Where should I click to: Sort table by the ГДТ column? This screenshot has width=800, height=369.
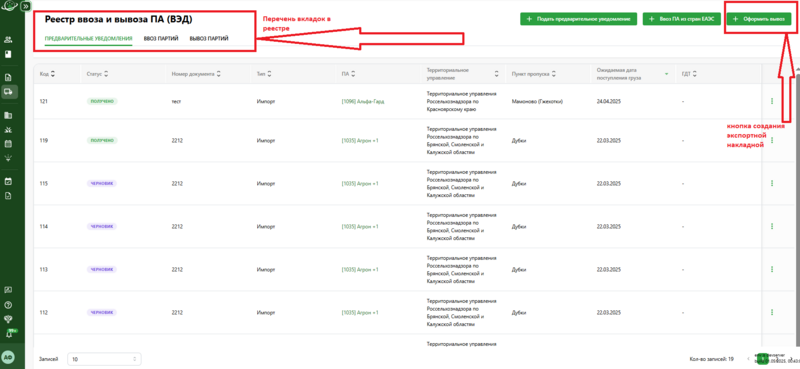(x=695, y=74)
